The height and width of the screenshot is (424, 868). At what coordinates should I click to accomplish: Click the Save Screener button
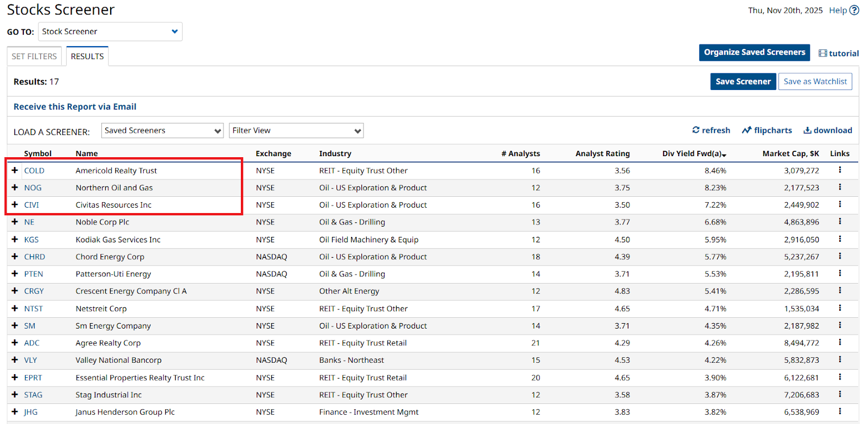tap(743, 81)
